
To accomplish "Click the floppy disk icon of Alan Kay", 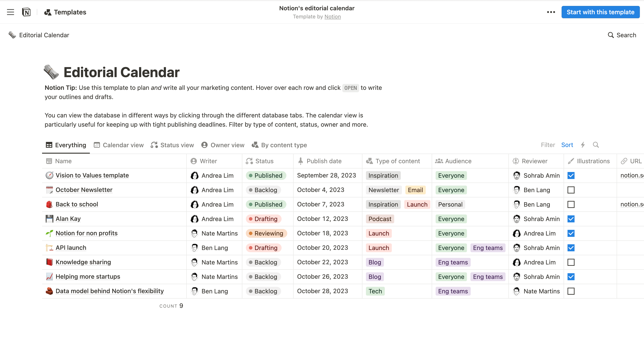I will 49,219.
